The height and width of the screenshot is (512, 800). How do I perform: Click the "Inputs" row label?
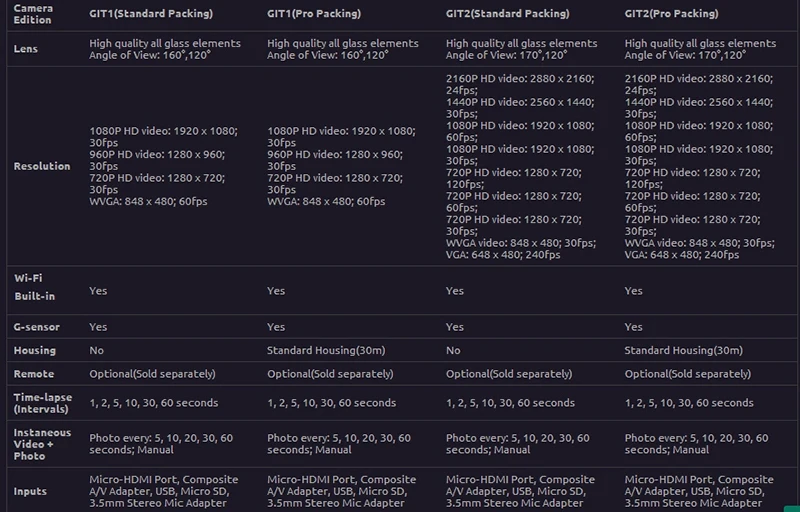point(30,492)
